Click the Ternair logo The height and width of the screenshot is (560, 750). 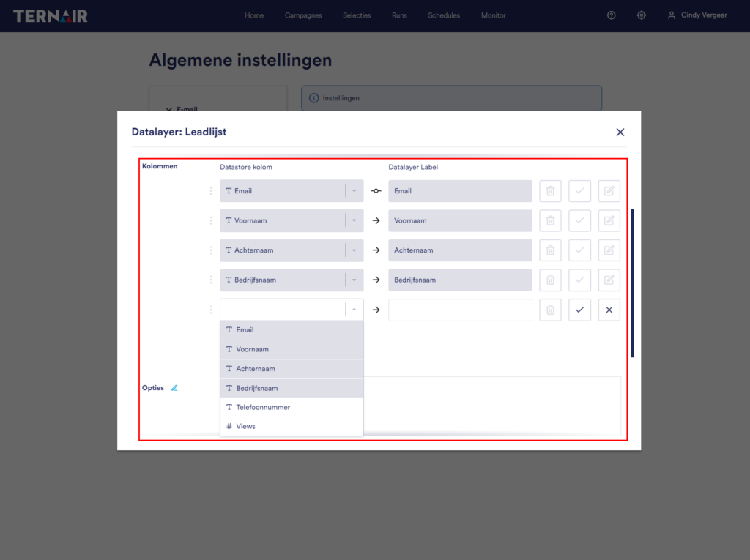(x=51, y=16)
